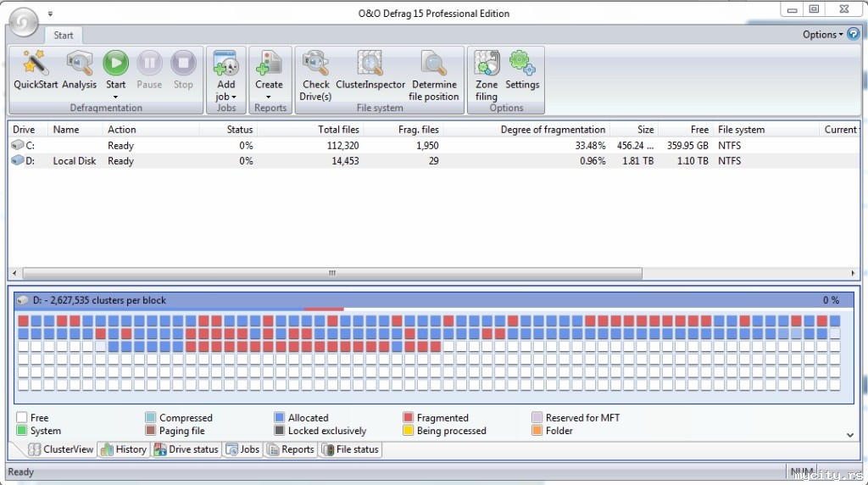Screen dimensions: 868x485
Task: Click the Free legend color swatch
Action: click(x=21, y=417)
